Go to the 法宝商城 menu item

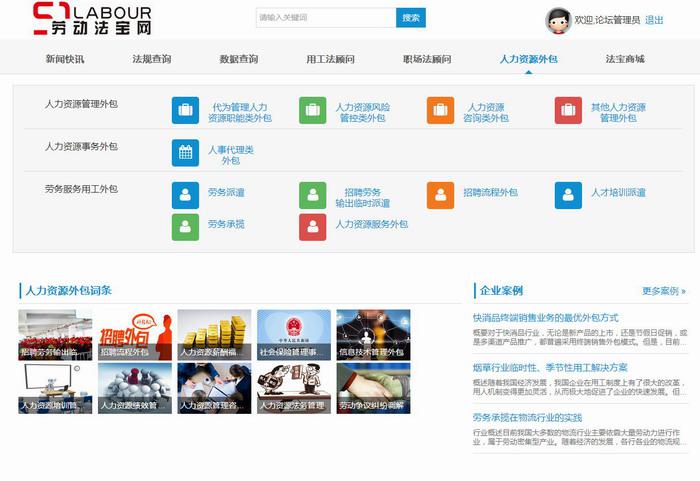[625, 59]
